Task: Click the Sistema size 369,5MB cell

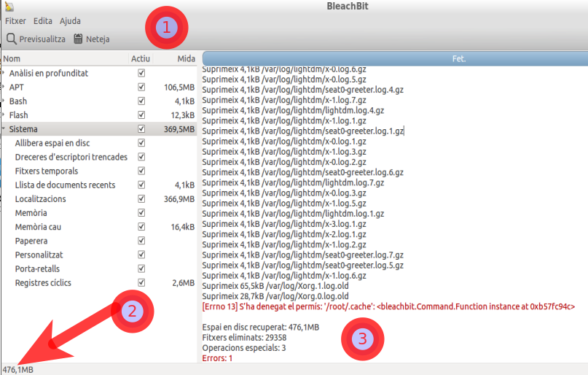Action: (179, 129)
